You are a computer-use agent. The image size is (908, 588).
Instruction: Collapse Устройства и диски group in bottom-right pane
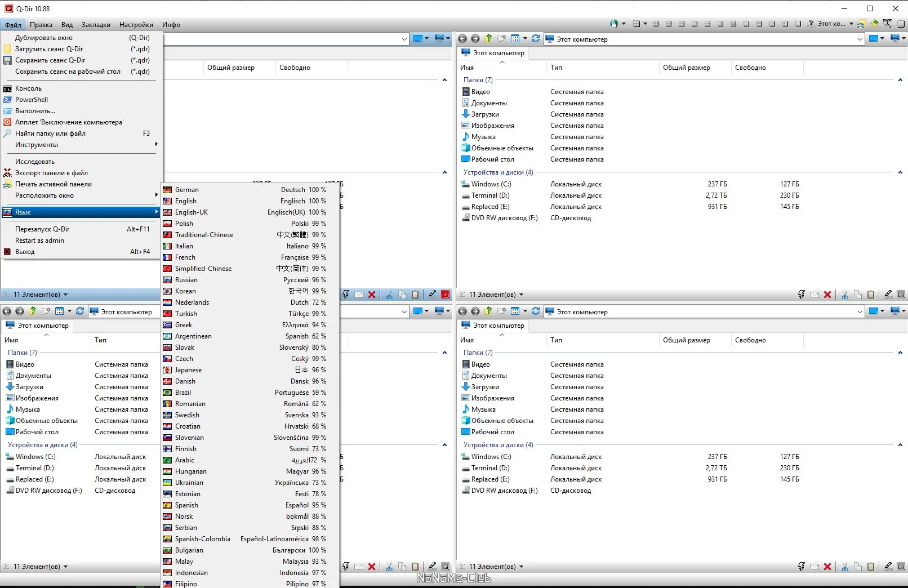(x=900, y=445)
